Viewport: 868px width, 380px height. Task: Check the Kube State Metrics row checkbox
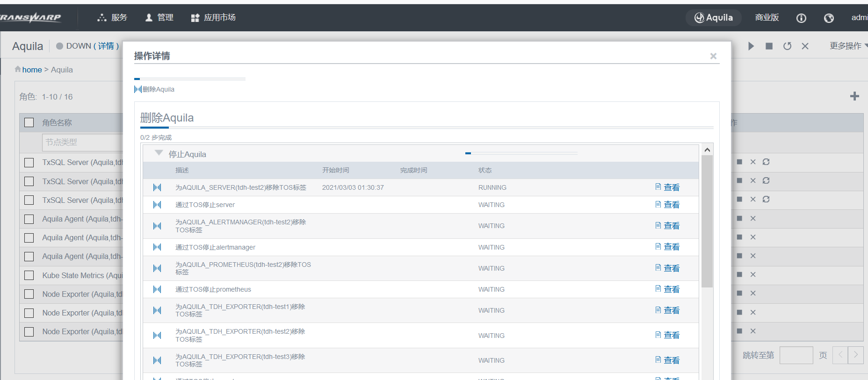pos(29,275)
